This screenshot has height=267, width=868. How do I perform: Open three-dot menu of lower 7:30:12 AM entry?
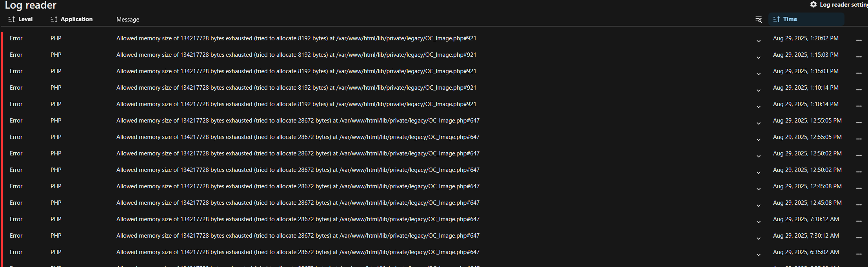pos(859,238)
